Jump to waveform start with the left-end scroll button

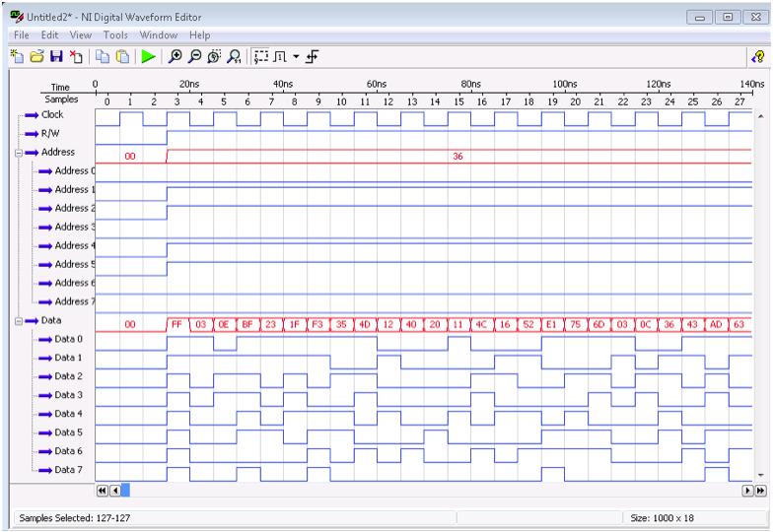tap(103, 490)
